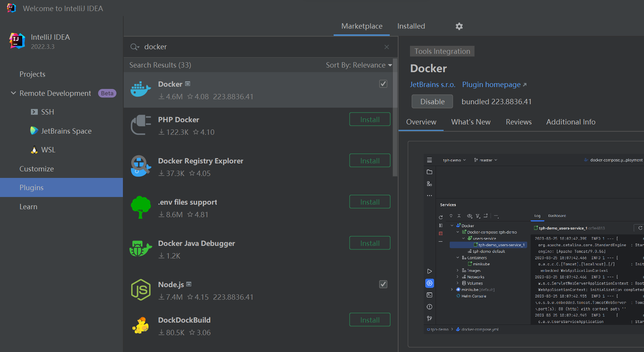Click the DockDockBuild plugin icon
The image size is (644, 352).
point(140,325)
